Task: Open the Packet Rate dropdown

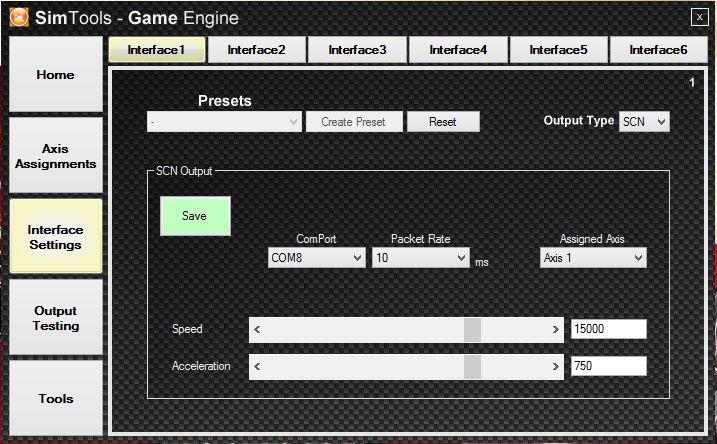Action: [x=421, y=257]
